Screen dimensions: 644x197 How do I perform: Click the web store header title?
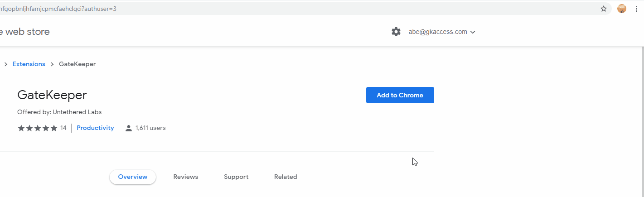[25, 32]
